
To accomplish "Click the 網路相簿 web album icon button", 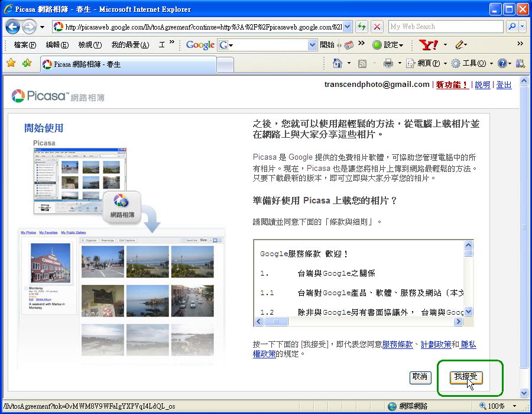I will pos(122,207).
